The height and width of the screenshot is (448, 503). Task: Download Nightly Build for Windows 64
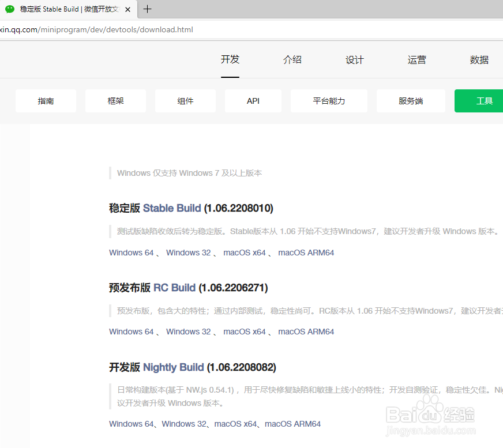point(131,424)
